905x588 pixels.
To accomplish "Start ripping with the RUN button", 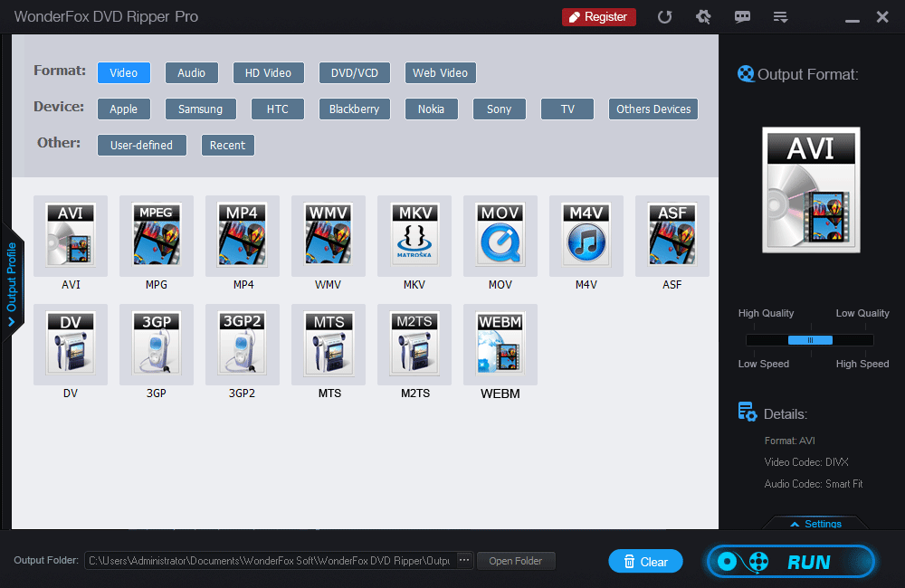I will 791,561.
